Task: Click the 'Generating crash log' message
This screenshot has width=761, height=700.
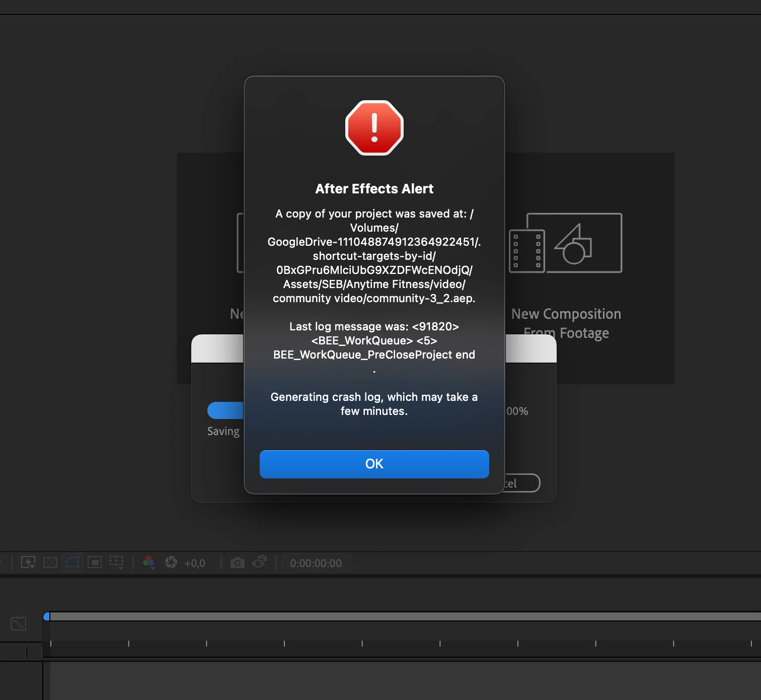Action: tap(374, 404)
